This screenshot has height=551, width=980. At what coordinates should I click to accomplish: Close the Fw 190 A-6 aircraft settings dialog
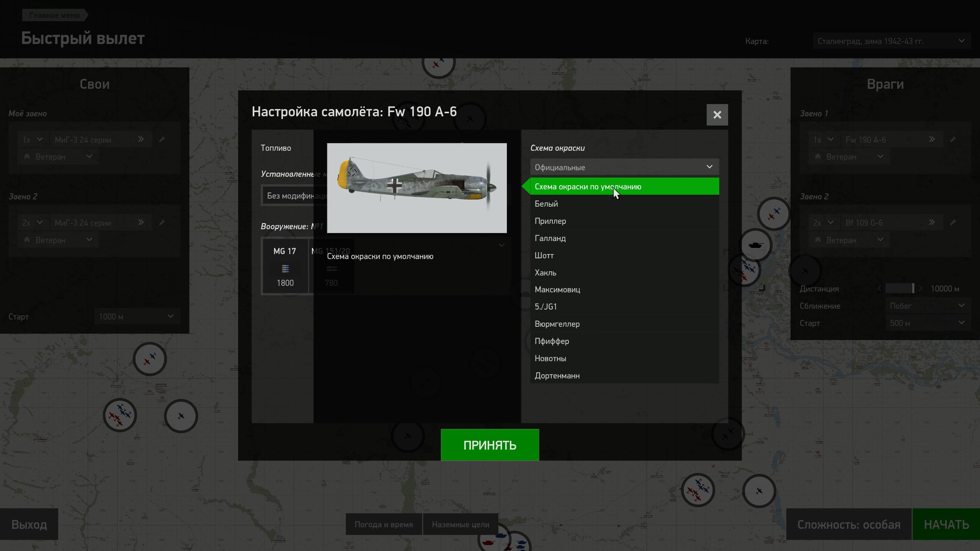coord(717,115)
